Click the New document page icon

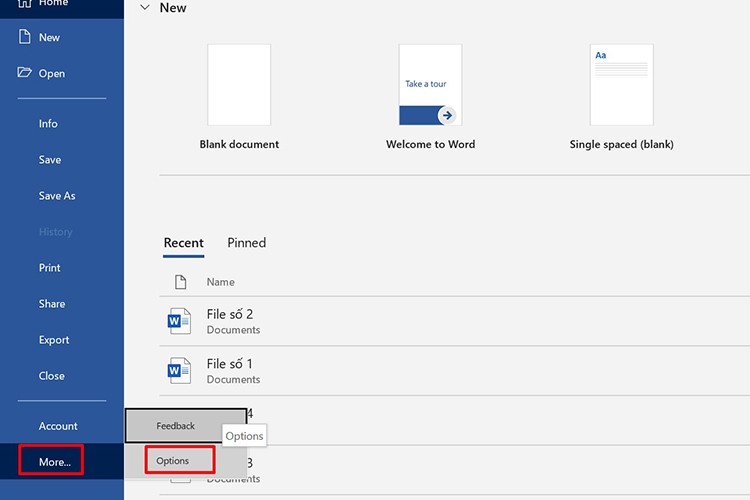24,37
